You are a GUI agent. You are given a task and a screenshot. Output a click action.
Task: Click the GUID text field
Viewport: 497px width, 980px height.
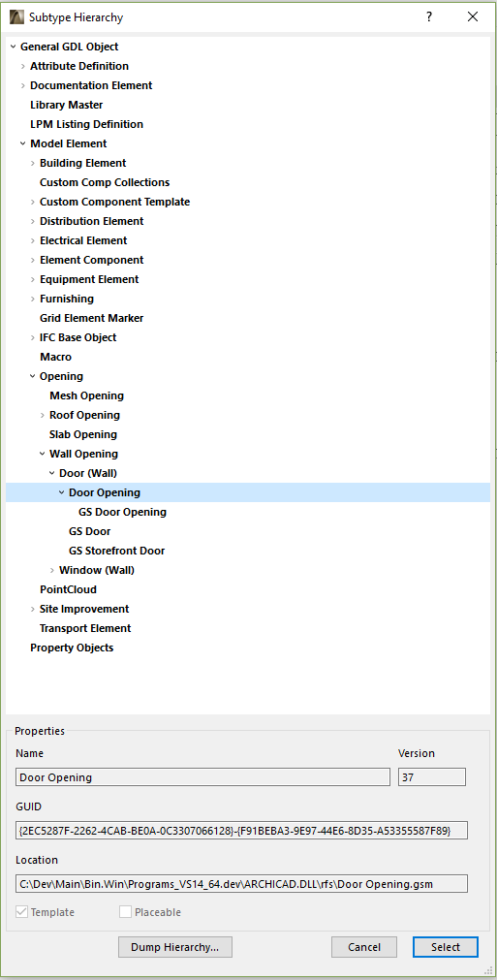click(x=241, y=831)
